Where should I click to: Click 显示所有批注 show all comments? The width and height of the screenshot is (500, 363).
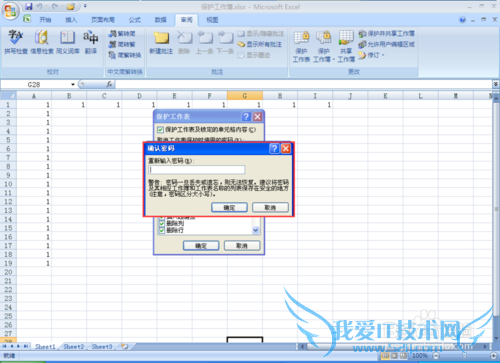tap(260, 44)
